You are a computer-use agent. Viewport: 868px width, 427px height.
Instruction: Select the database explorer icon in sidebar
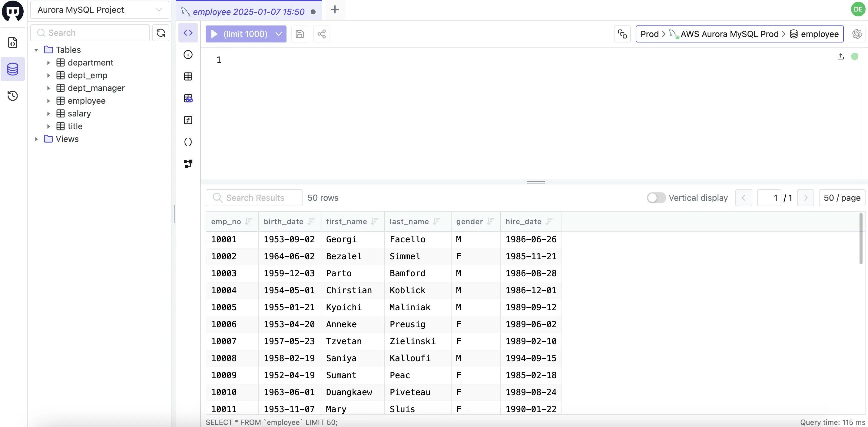click(13, 69)
